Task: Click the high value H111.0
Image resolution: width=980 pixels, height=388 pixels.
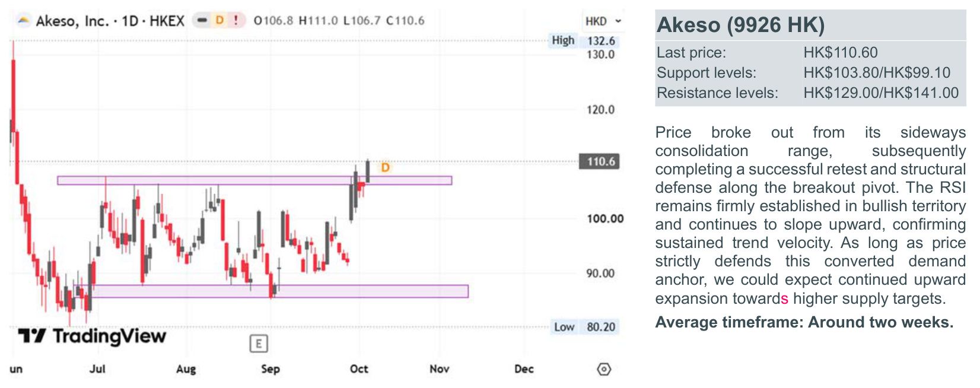Action: pyautogui.click(x=318, y=21)
